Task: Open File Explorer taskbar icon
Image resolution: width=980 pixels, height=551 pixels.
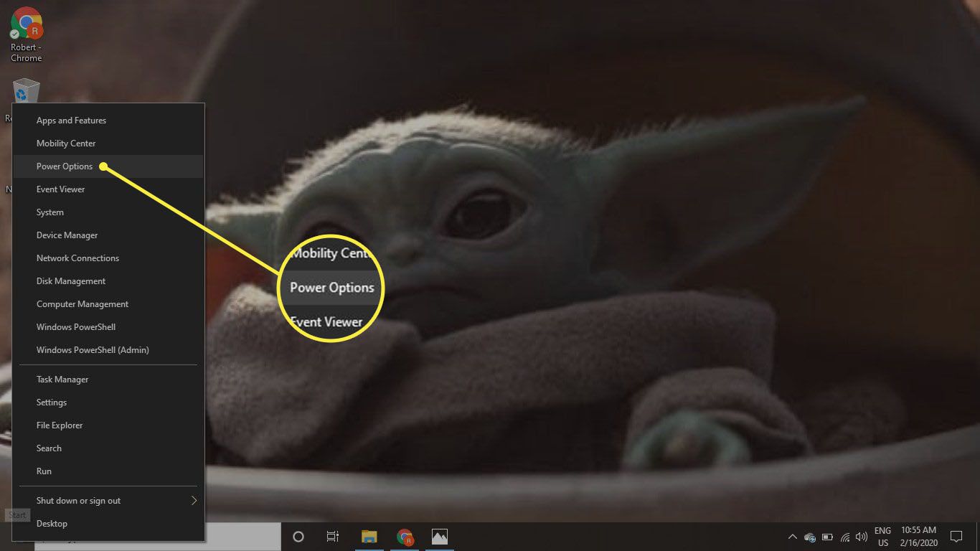Action: (x=369, y=537)
